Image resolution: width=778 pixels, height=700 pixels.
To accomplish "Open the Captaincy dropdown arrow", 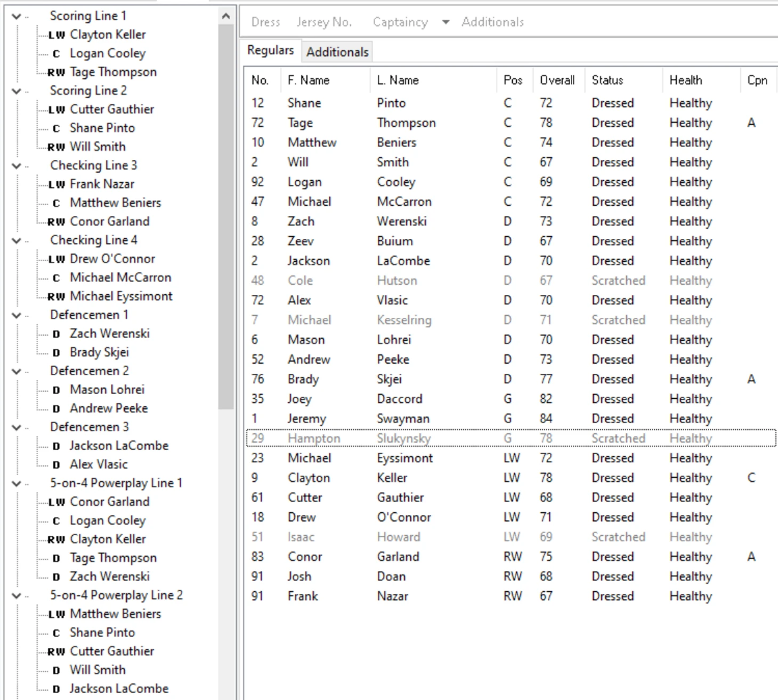I will (445, 22).
